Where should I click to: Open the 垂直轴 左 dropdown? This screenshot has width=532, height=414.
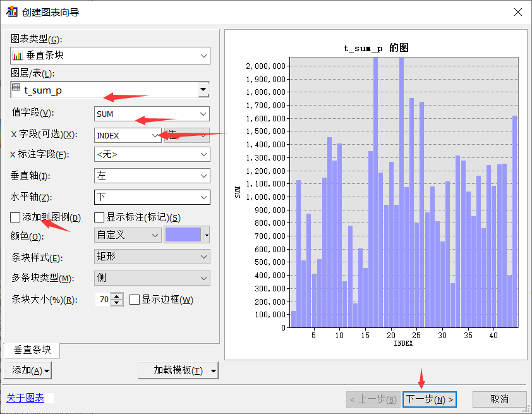[152, 176]
